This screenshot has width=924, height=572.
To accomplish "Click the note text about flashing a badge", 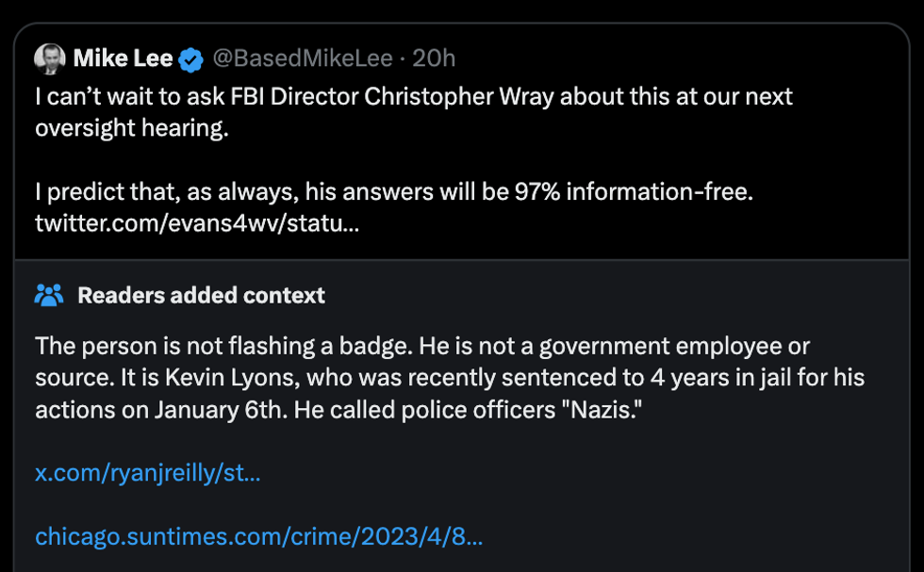I will point(222,346).
